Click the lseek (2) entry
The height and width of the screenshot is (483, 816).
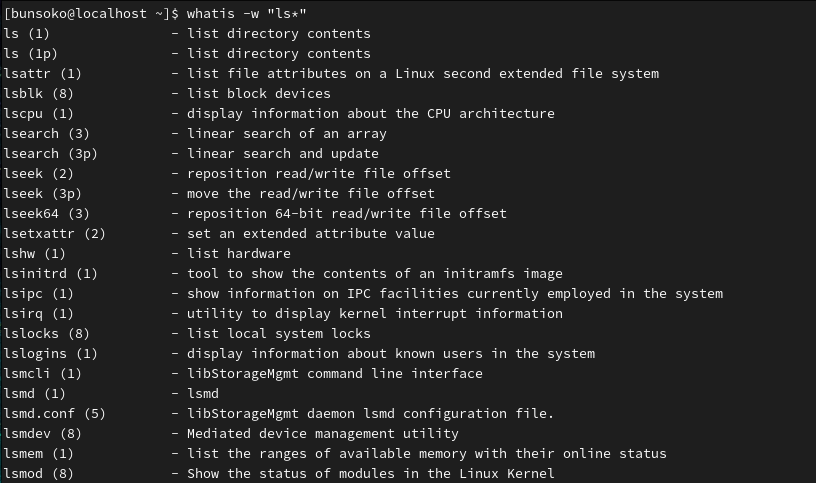pyautogui.click(x=39, y=174)
